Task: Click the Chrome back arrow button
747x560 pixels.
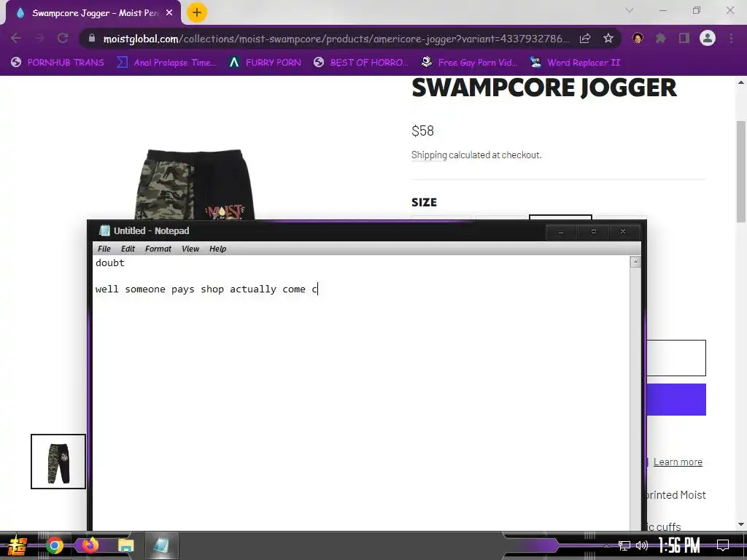Action: pyautogui.click(x=16, y=38)
